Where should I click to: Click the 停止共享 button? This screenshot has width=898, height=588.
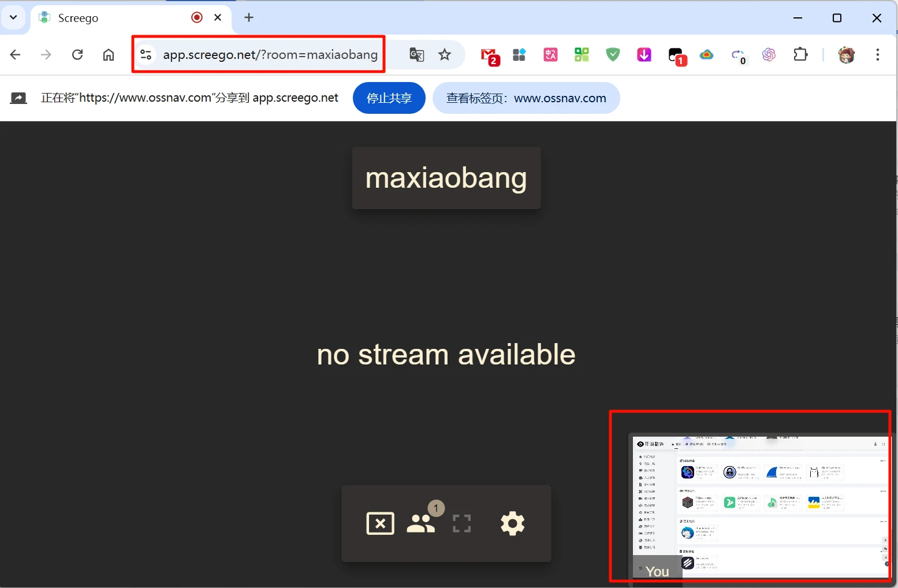click(389, 98)
